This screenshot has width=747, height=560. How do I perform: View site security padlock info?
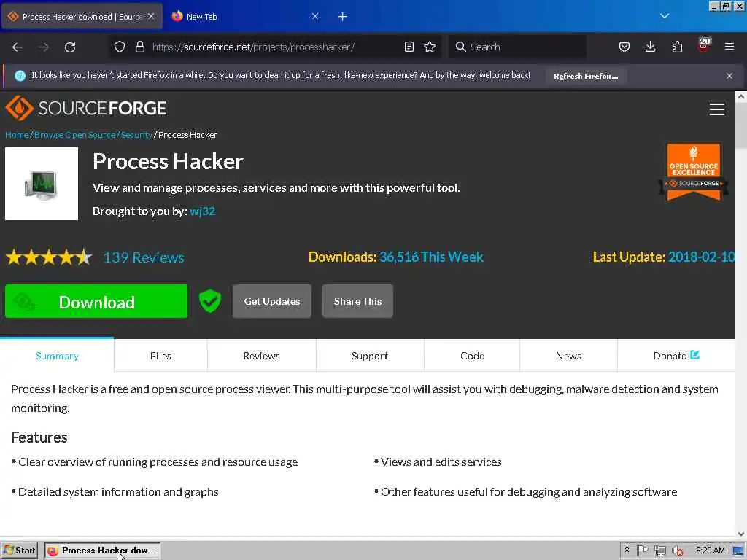point(139,47)
